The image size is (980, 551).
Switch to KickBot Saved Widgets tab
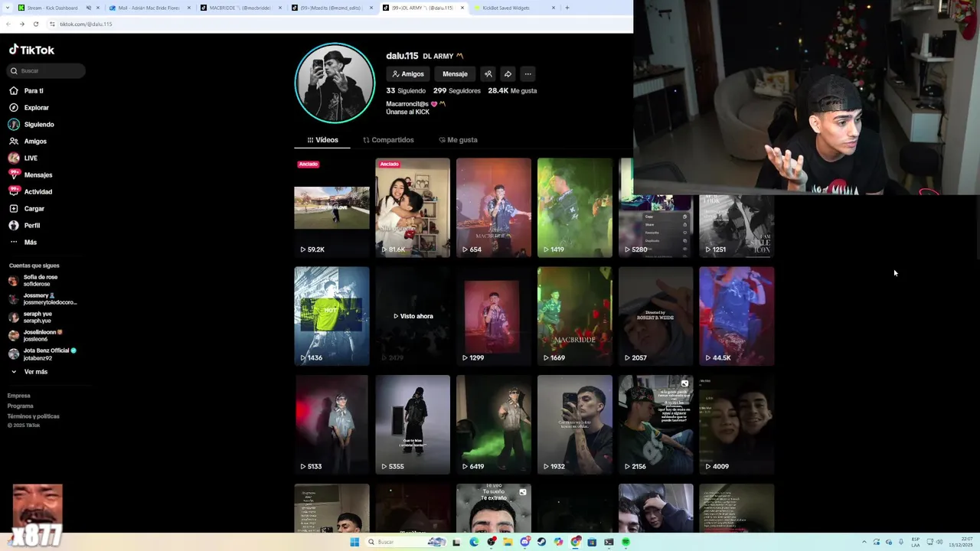[514, 8]
